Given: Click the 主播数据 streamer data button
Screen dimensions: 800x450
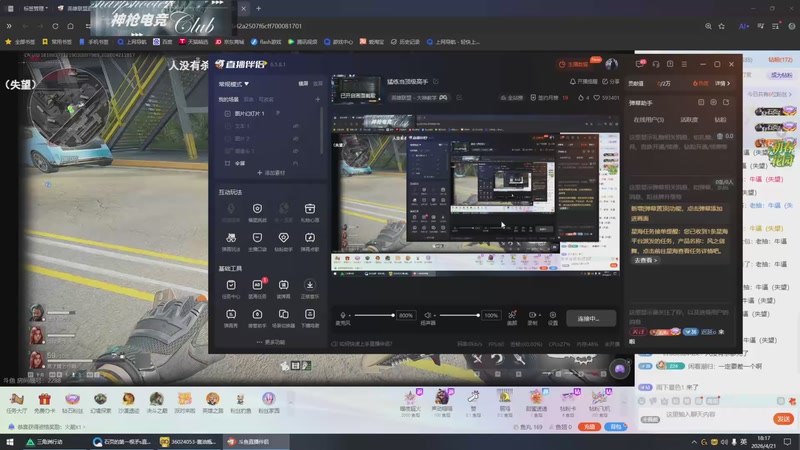Looking at the screenshot, I should point(574,64).
